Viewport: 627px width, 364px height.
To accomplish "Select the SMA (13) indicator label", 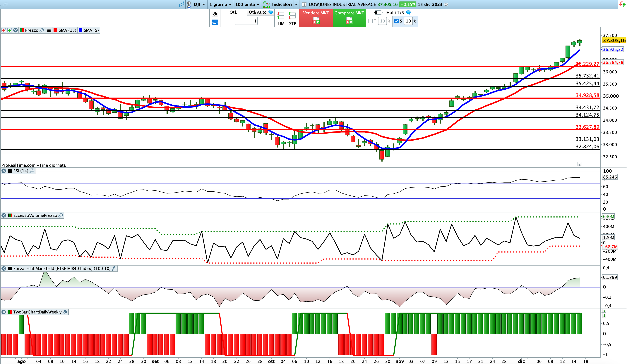I will tap(67, 30).
